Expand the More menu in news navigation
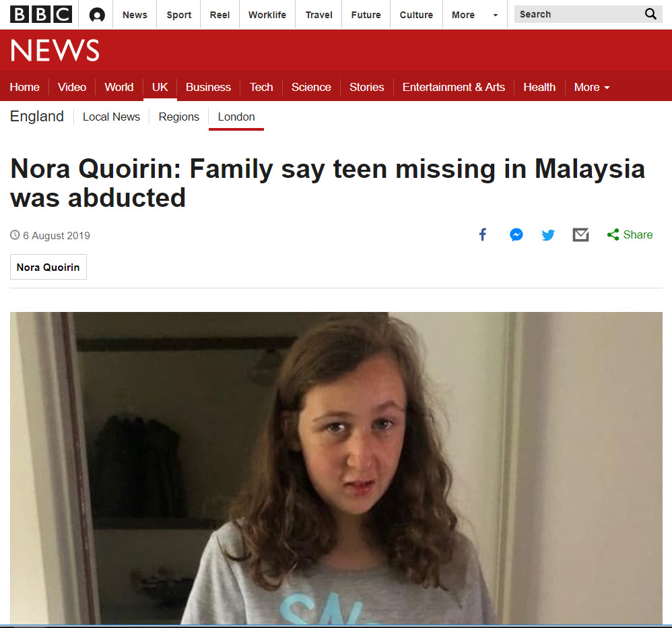672x628 pixels. 591,87
